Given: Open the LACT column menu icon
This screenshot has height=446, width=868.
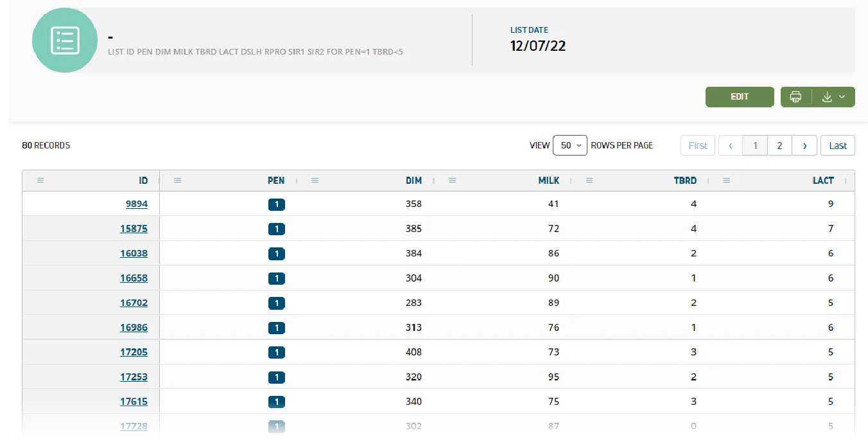Looking at the screenshot, I should click(727, 181).
